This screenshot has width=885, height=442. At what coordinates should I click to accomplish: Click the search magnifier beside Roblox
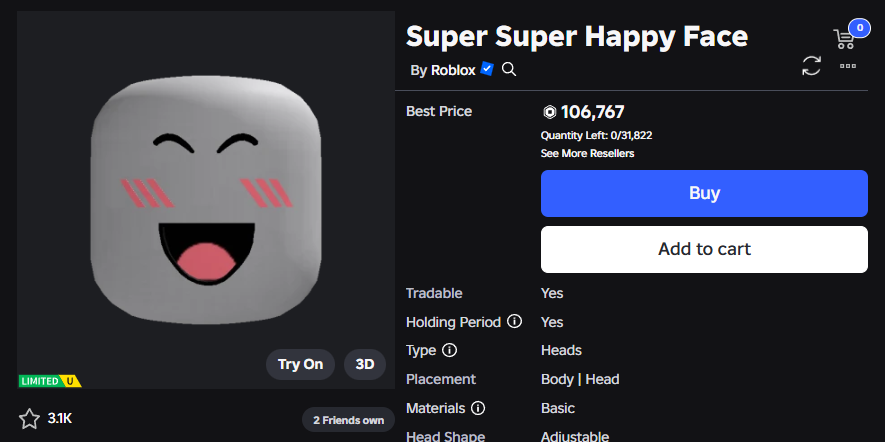(509, 69)
